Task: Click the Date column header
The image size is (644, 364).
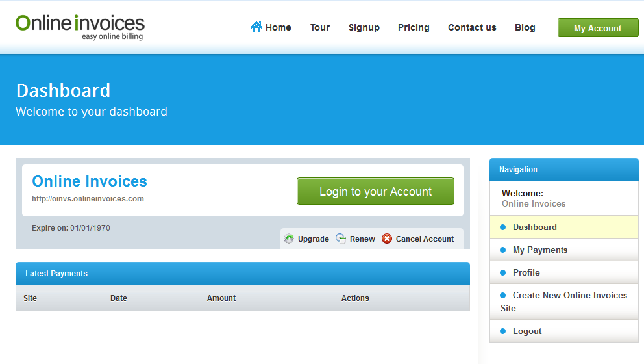Action: coord(119,298)
